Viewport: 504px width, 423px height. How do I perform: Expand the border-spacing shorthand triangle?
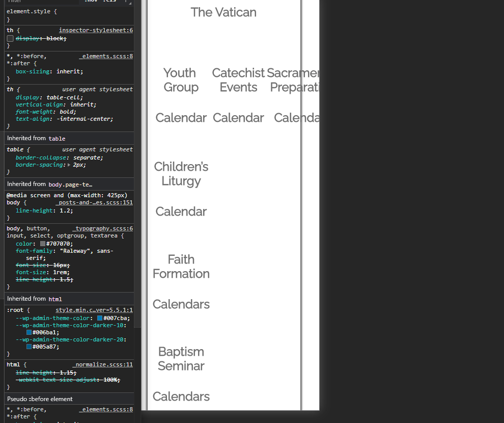tap(70, 165)
